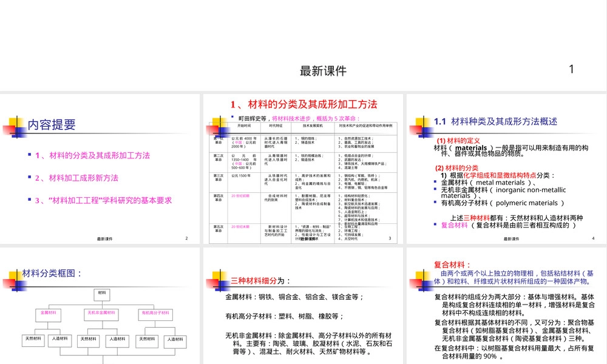607x364 pixels.
Task: Click the 时代特征 table column header
Action: click(x=276, y=126)
